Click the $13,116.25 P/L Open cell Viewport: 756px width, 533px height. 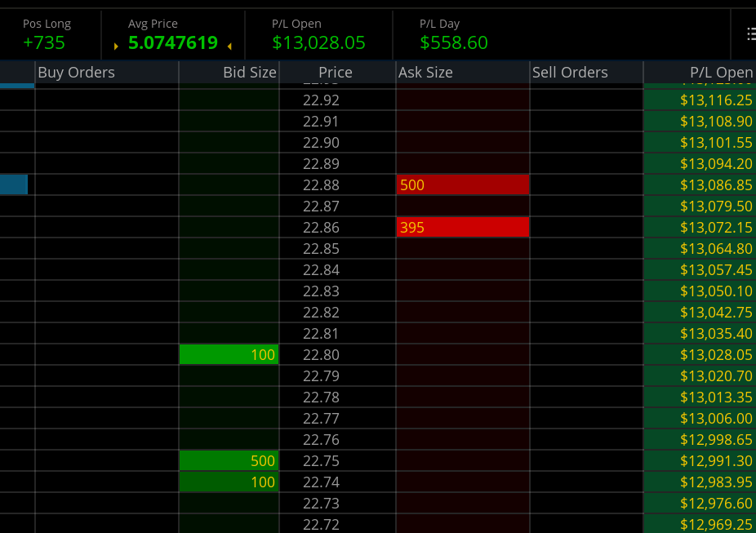pyautogui.click(x=700, y=100)
